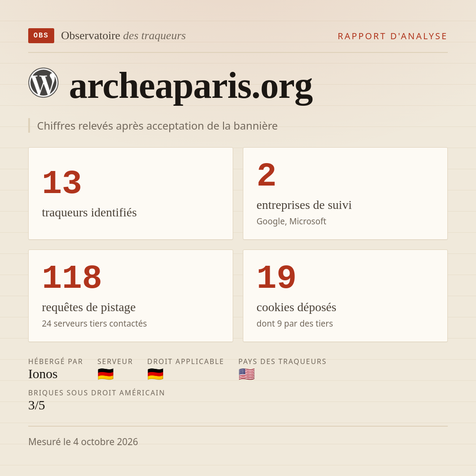The image size is (476, 476).
Task: Click the Pays des traqueurs label
Action: 283,361
